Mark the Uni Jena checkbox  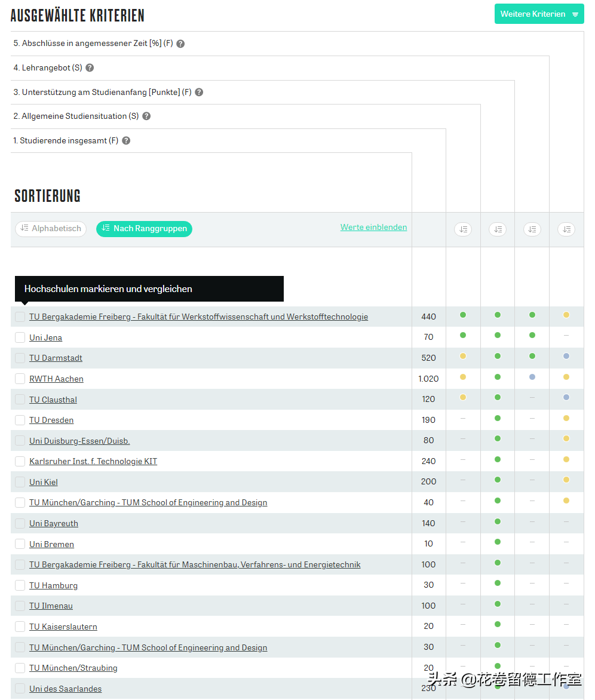pos(20,337)
